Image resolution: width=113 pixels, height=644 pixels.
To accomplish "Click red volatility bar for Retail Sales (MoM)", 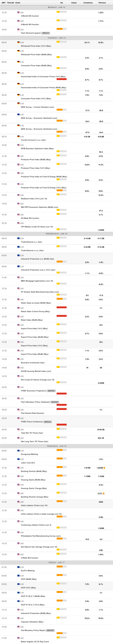I will [x=61, y=316].
